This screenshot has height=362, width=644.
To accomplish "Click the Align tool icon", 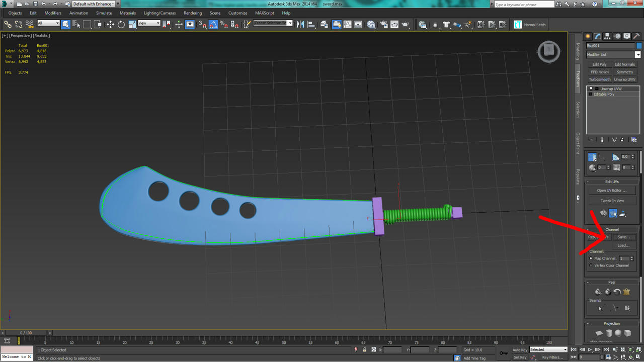I will pos(311,24).
